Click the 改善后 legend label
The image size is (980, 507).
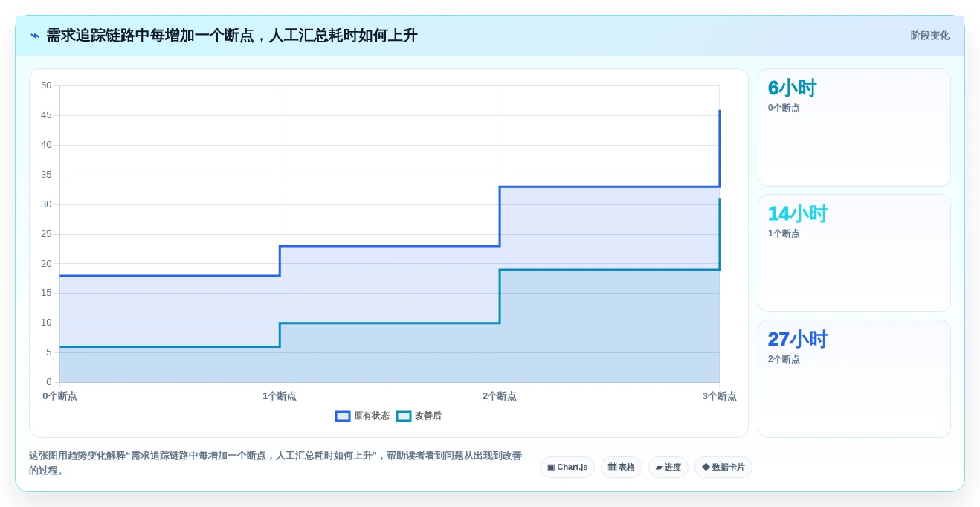point(428,416)
